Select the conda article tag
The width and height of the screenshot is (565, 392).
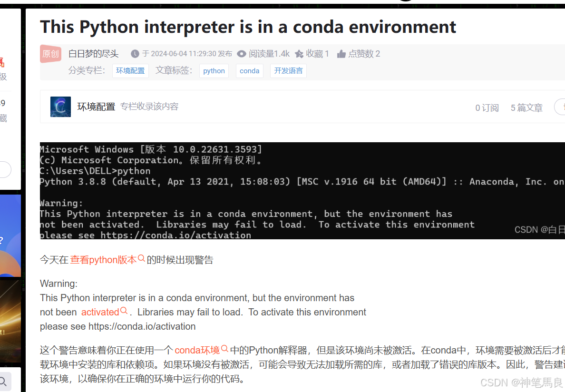click(249, 70)
